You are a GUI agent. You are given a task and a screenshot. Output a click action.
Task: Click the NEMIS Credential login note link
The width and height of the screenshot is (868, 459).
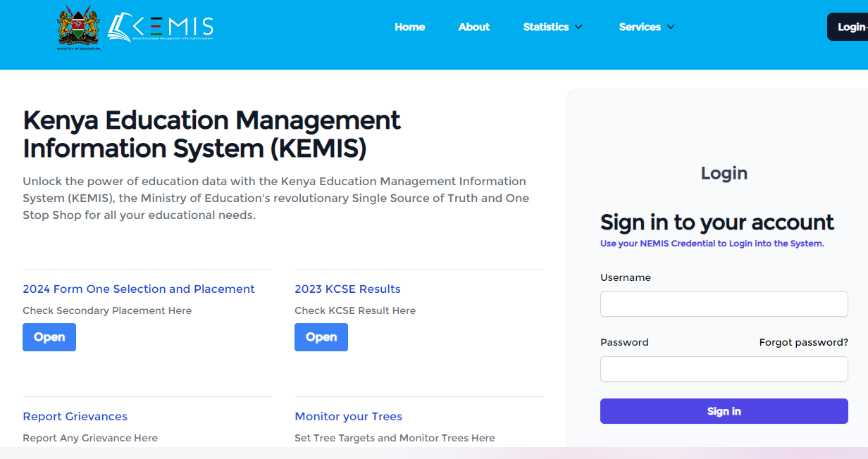click(x=712, y=243)
